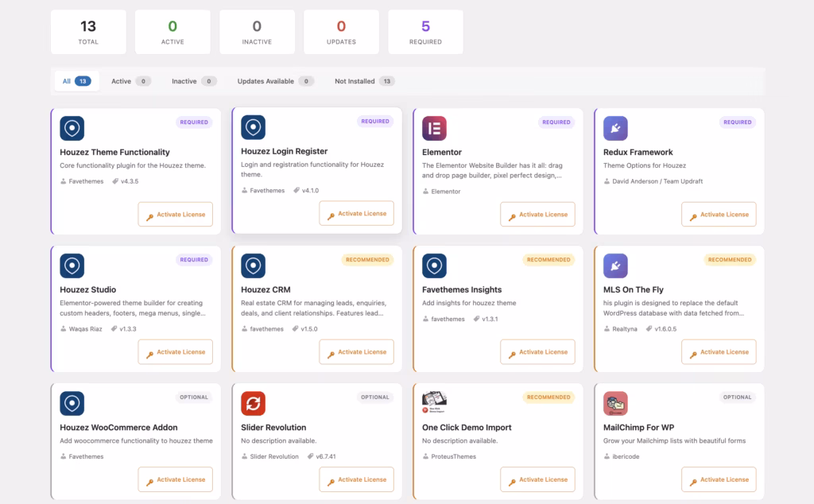Screen dimensions: 814x504
Task: Click the Redux Framework title text
Action: (638, 152)
